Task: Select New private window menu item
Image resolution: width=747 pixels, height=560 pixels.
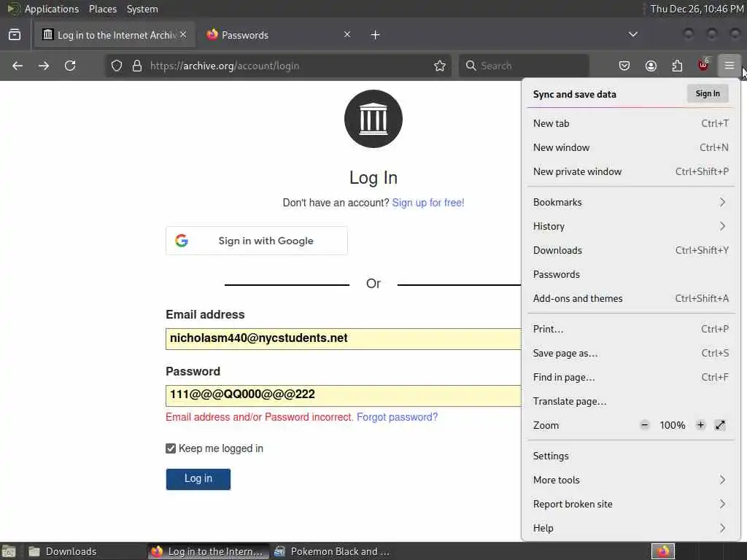Action: point(631,171)
